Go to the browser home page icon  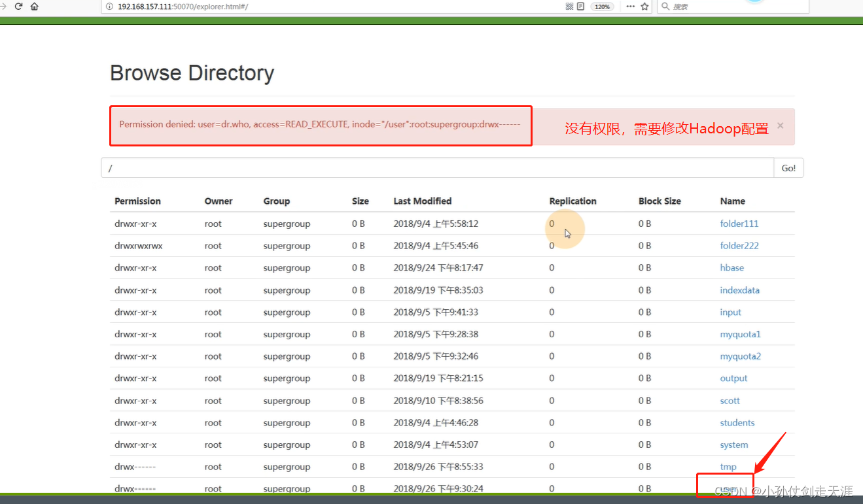tap(34, 6)
